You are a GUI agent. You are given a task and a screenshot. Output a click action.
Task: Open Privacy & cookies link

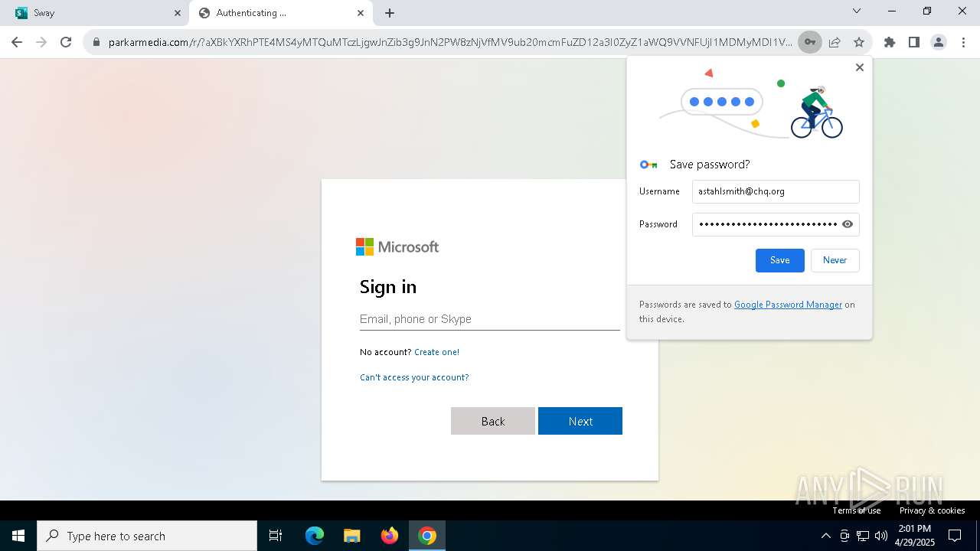932,510
